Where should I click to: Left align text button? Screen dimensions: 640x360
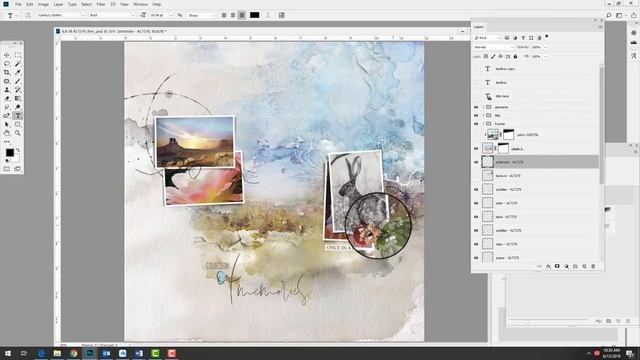(224, 15)
